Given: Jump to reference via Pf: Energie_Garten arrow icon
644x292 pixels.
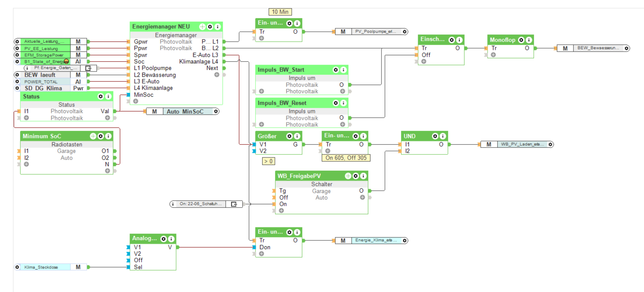Looking at the screenshot, I should click(88, 68).
